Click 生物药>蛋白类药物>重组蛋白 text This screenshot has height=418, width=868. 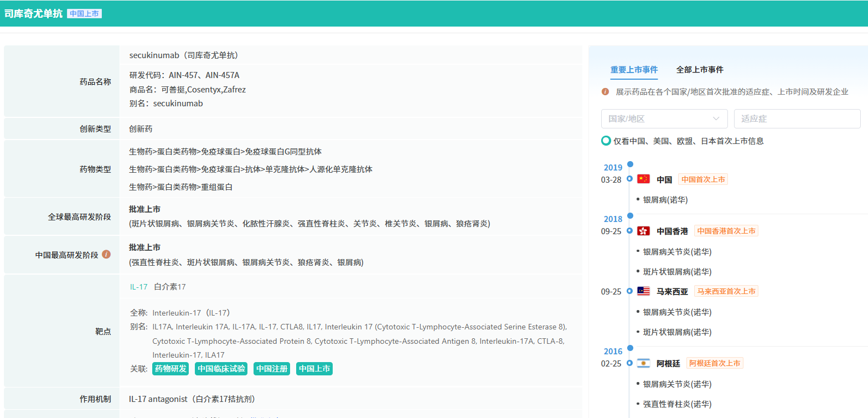click(181, 187)
